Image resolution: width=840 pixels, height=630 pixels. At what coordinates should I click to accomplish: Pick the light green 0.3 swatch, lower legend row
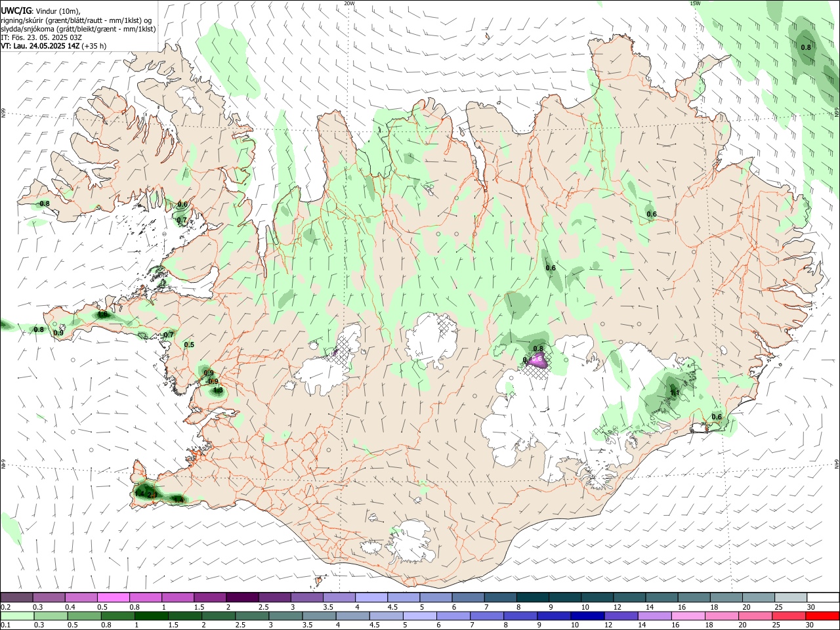pos(51,616)
